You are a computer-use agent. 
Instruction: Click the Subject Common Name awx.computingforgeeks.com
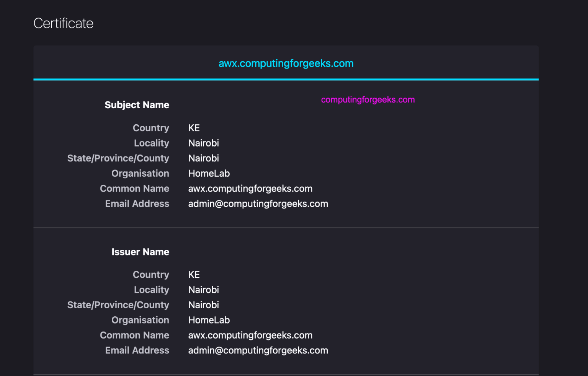[250, 188]
